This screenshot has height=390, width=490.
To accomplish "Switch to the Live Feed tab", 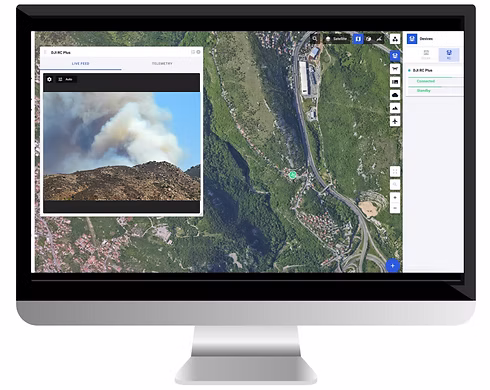I will click(x=81, y=63).
